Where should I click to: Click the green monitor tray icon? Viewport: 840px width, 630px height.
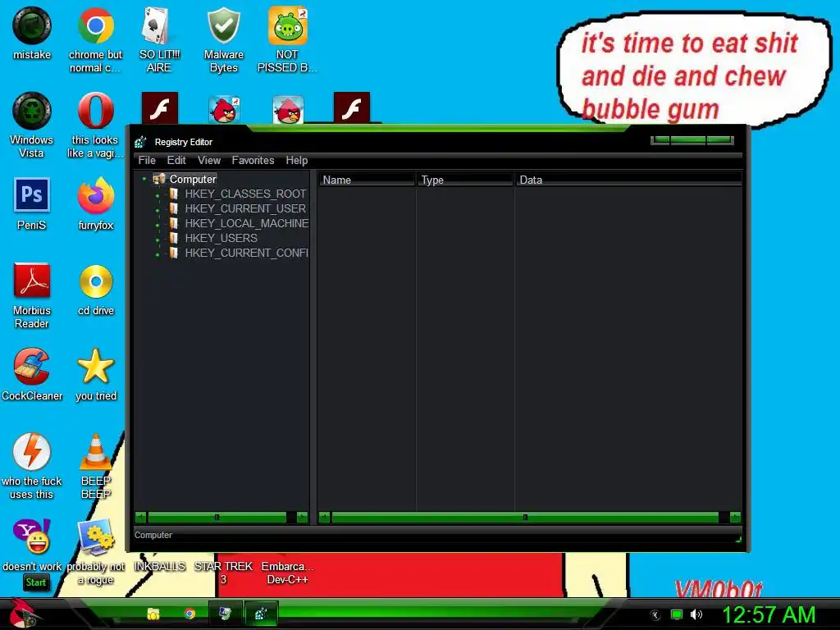click(x=677, y=614)
